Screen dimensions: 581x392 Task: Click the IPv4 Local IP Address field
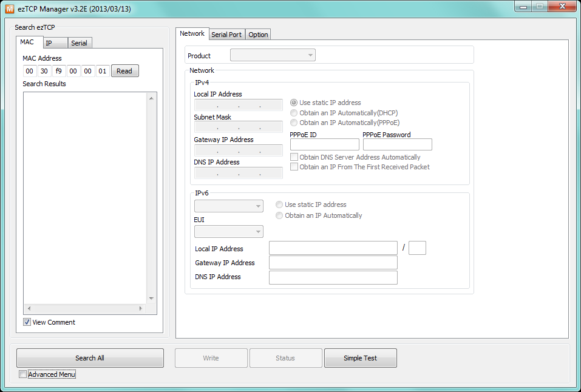pyautogui.click(x=238, y=105)
